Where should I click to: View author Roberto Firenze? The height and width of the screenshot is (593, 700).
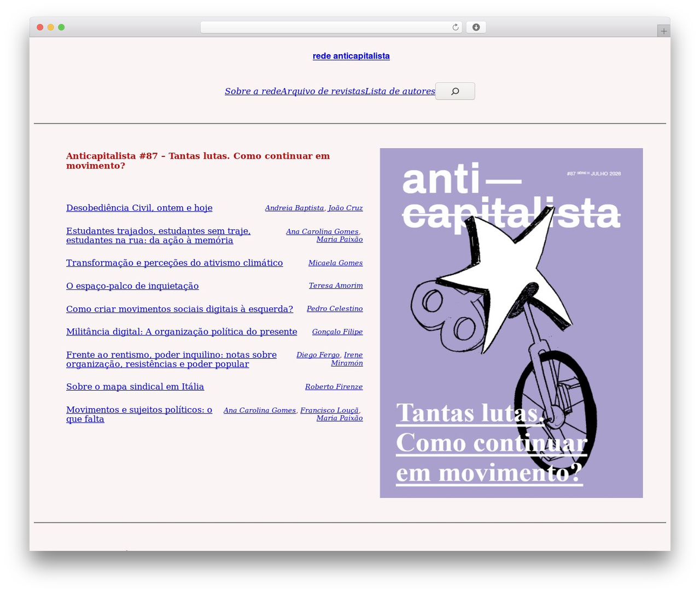[334, 387]
